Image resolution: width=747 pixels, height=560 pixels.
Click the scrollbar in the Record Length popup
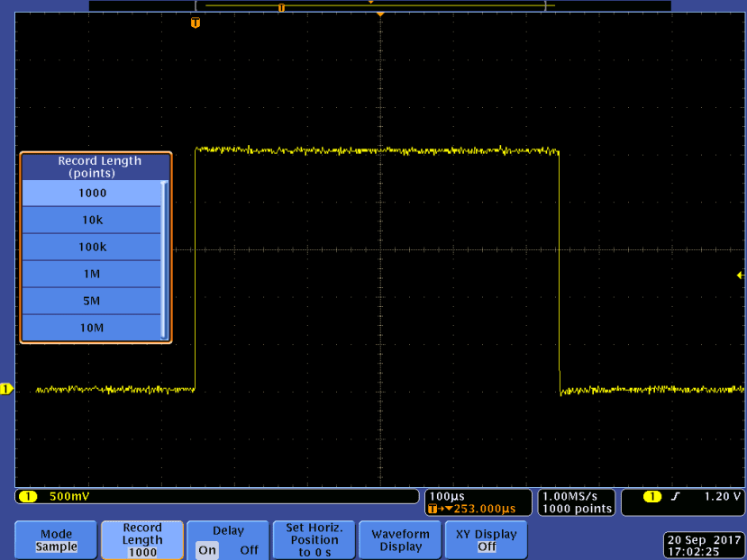[164, 261]
